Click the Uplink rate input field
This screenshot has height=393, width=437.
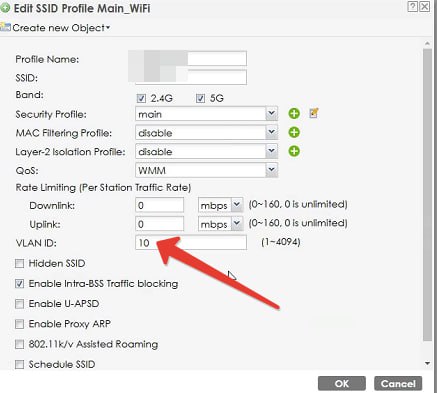coord(159,224)
